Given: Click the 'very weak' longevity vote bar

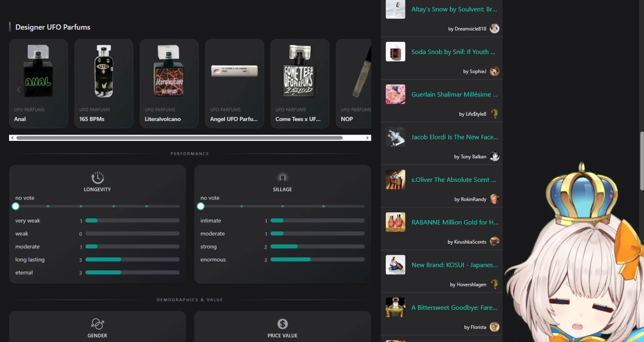Looking at the screenshot, I should coord(132,220).
